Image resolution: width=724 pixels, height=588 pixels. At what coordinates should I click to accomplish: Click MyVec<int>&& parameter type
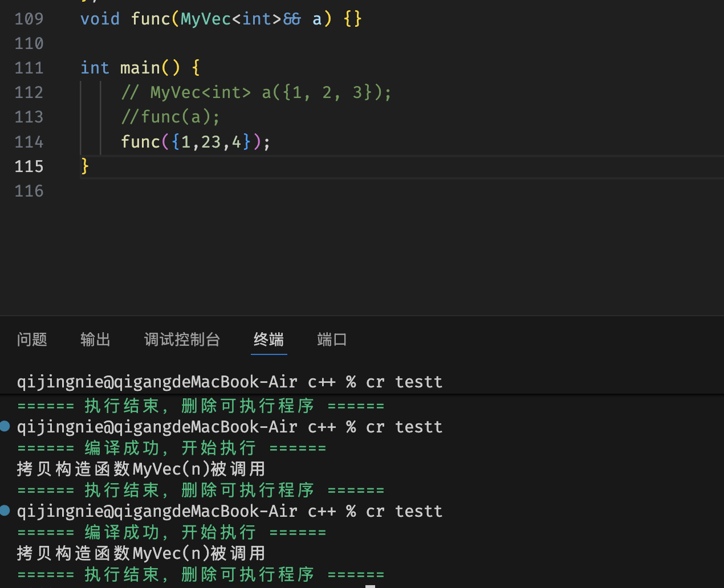241,19
